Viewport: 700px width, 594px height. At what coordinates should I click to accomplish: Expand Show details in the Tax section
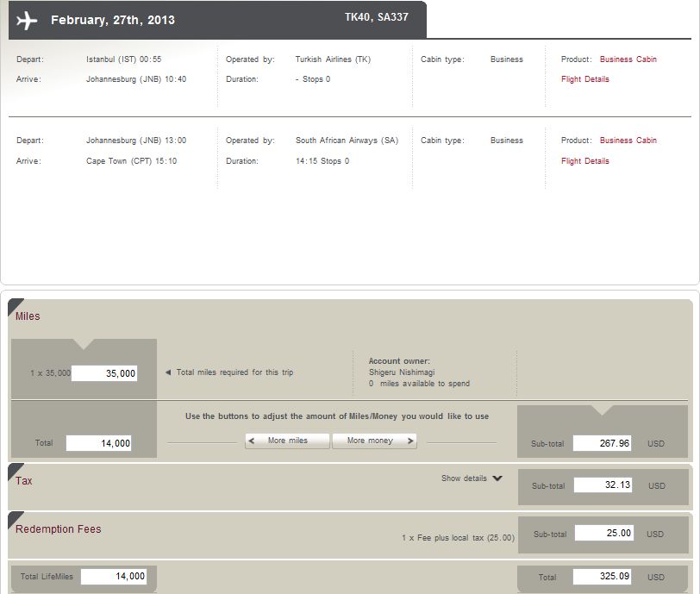point(472,478)
